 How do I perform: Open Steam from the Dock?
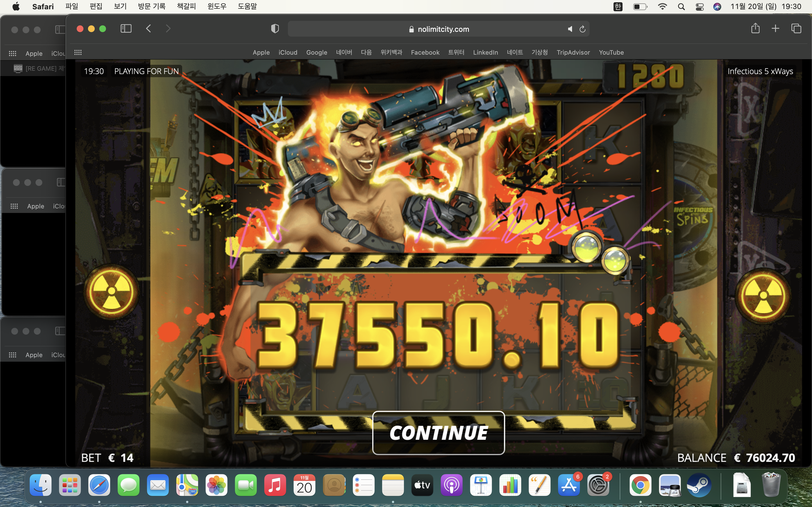[x=699, y=485]
